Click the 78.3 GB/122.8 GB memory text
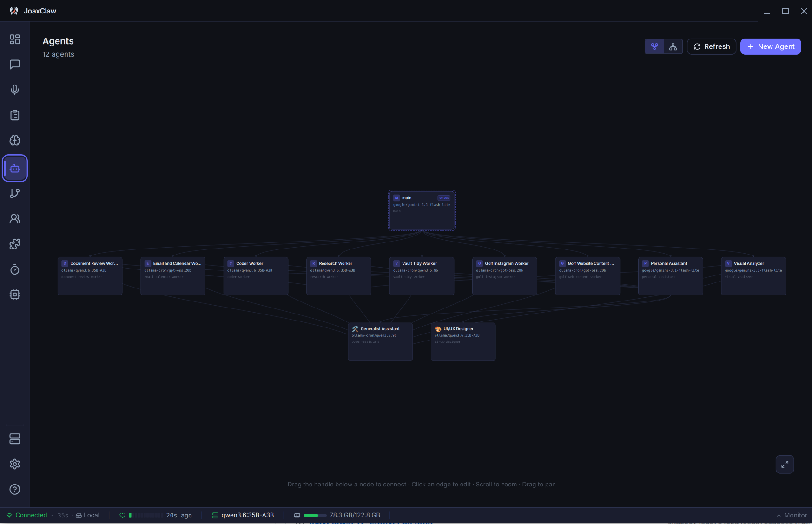 tap(355, 515)
